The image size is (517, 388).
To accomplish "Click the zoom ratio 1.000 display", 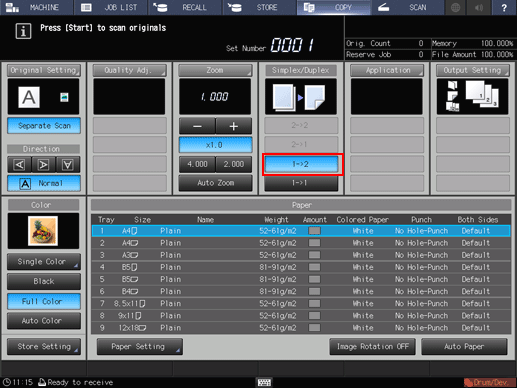I will pos(215,97).
